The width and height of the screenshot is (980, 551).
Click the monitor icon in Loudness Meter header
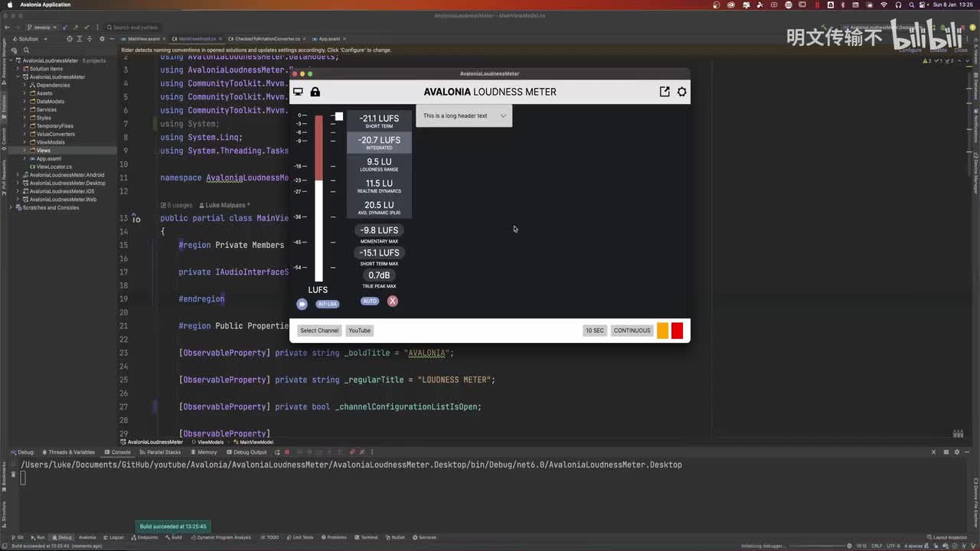click(298, 92)
